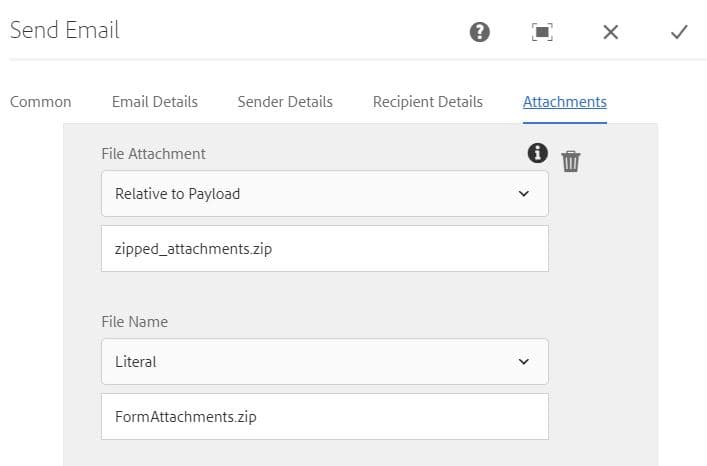Viewport: 707px width, 466px height.
Task: Click the chevron beside Literal
Action: 524,361
